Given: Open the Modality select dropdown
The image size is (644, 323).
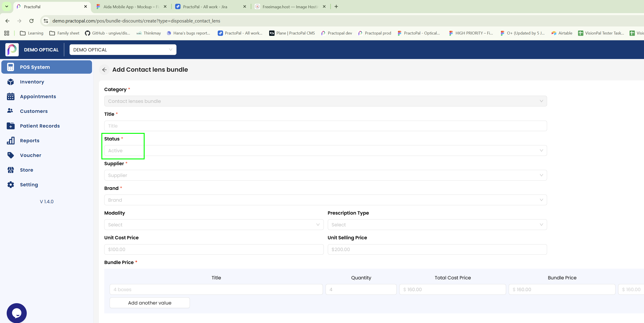Looking at the screenshot, I should [x=214, y=225].
